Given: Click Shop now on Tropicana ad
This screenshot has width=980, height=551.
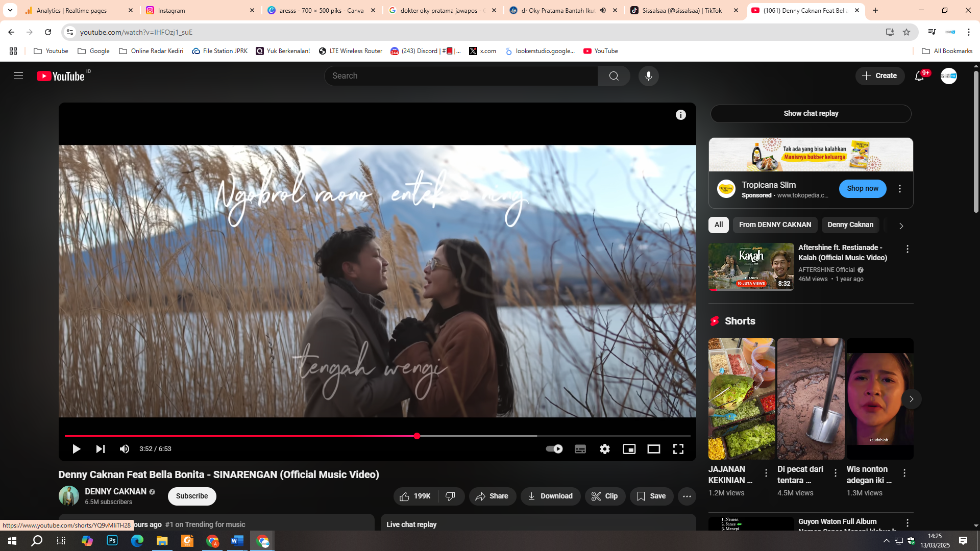Looking at the screenshot, I should pos(863,189).
